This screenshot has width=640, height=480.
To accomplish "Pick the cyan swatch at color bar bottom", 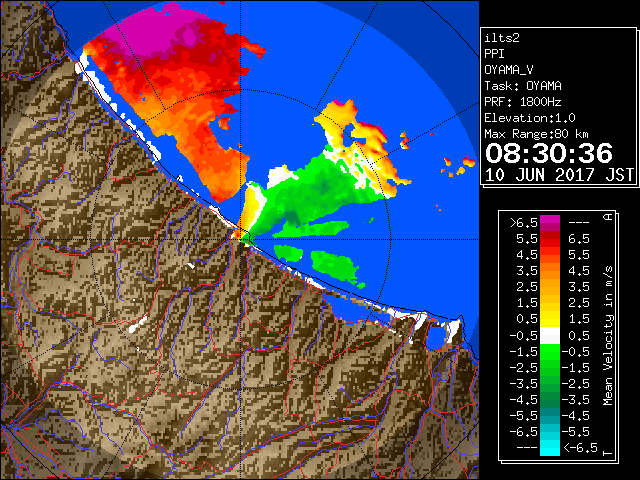I will 550,448.
